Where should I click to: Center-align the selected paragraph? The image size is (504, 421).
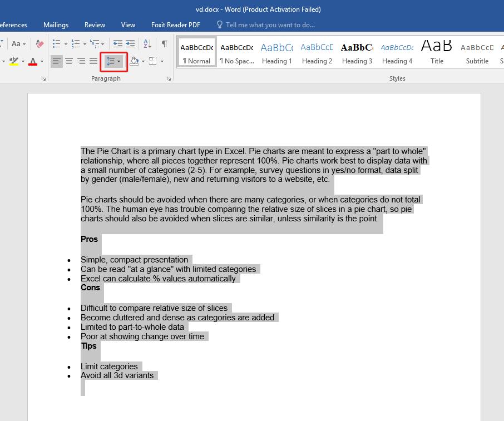[x=69, y=61]
